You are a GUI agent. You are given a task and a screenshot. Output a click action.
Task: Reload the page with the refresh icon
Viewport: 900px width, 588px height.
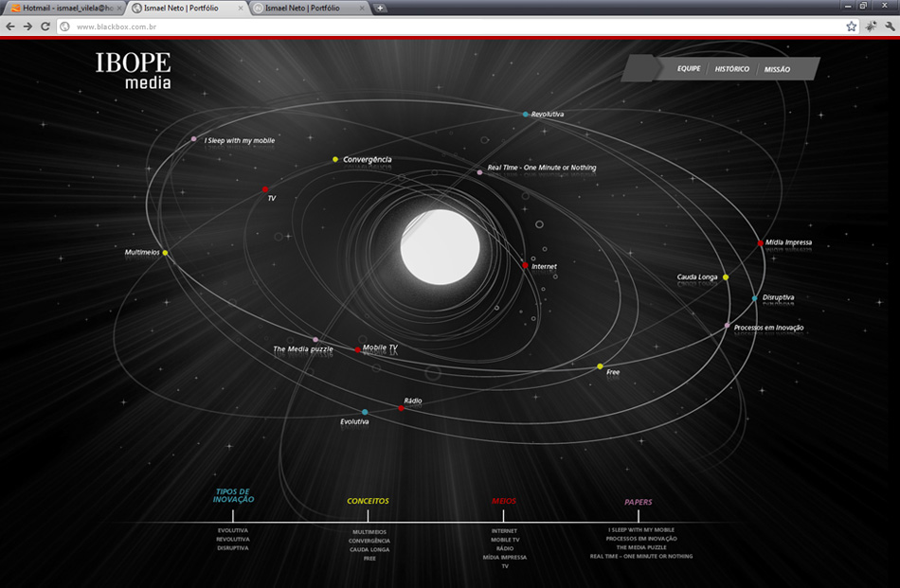point(45,27)
